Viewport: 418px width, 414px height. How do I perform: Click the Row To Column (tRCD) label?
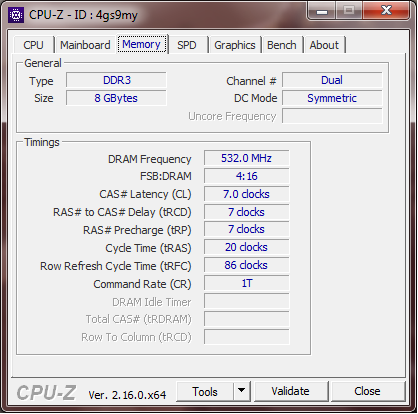(x=137, y=337)
